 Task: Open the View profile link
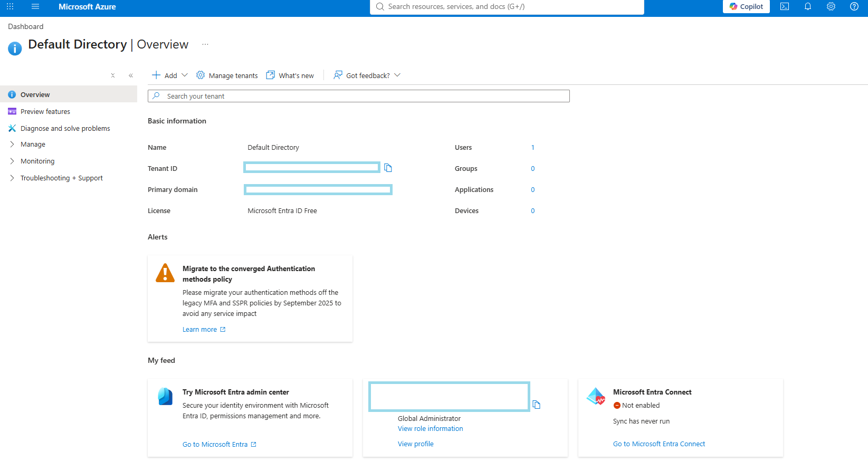tap(416, 444)
